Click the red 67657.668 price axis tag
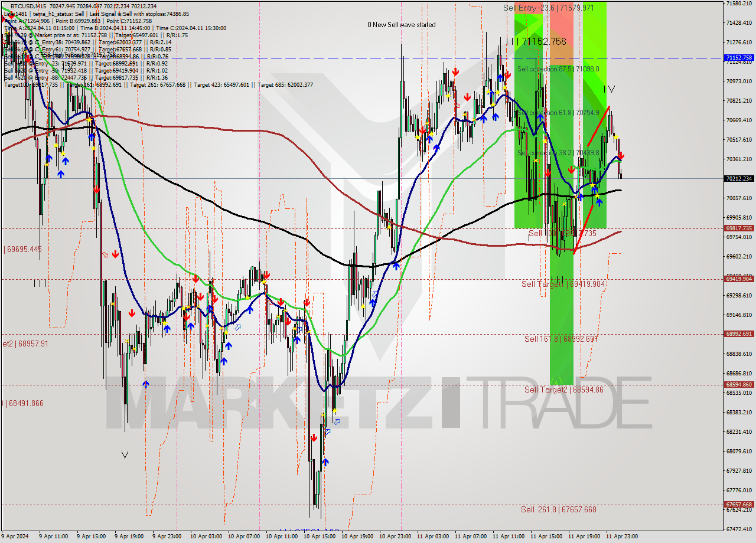This screenshot has height=543, width=756. tap(738, 505)
